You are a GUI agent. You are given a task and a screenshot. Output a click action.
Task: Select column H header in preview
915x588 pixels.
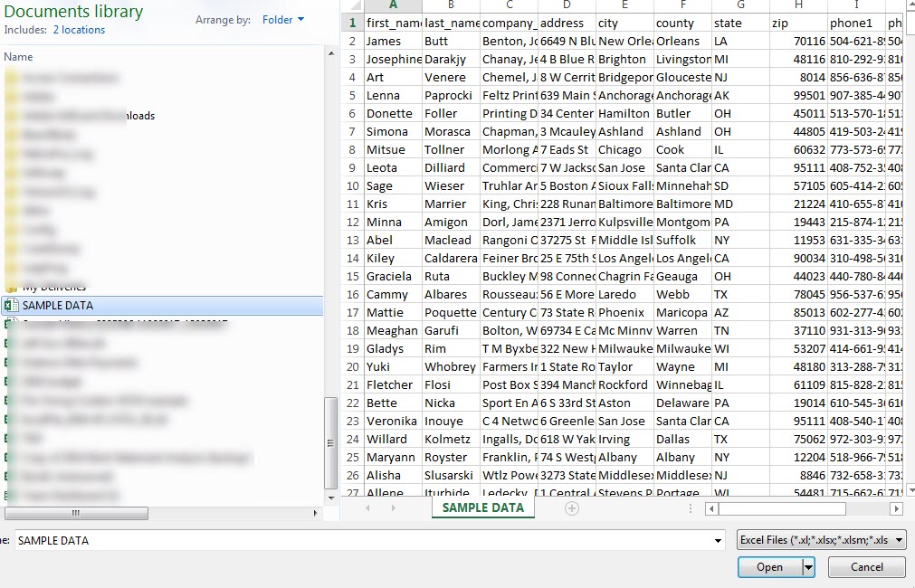[798, 5]
